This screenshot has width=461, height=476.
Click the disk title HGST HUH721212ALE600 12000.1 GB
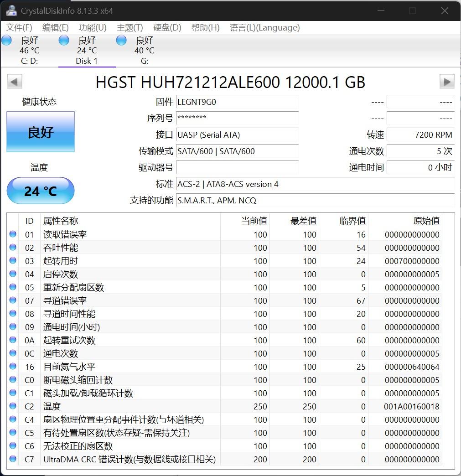[231, 82]
